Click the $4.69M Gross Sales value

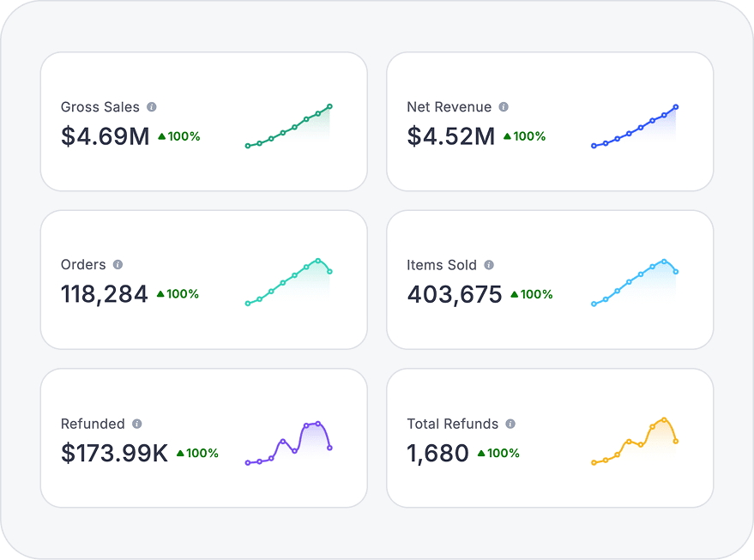106,136
